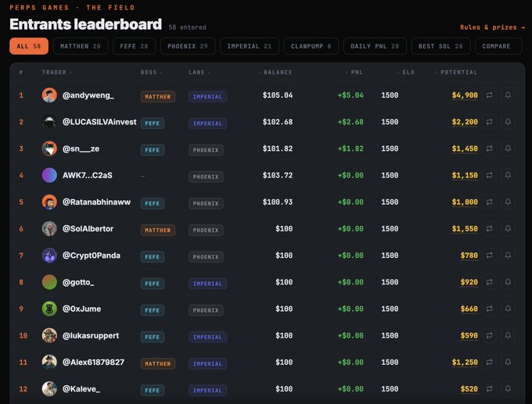The image size is (532, 404).
Task: Click compare arrows icon for @Ratanabhinaww
Action: point(489,202)
